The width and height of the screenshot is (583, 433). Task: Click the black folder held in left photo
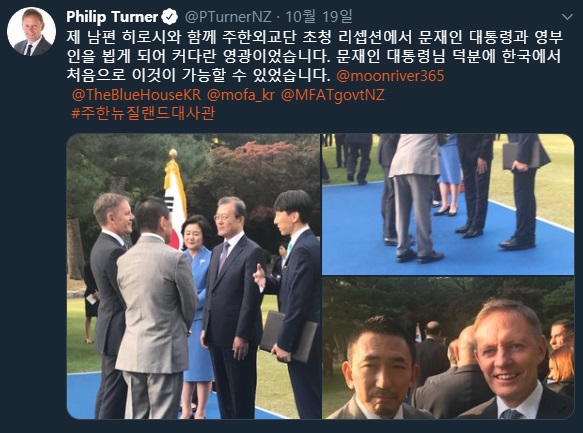[288, 337]
